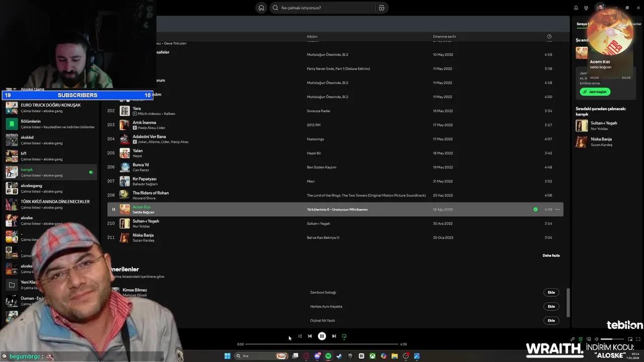
Task: Open Hasip Aksu, Lider artist link under Artık İnanma
Action: [151, 128]
